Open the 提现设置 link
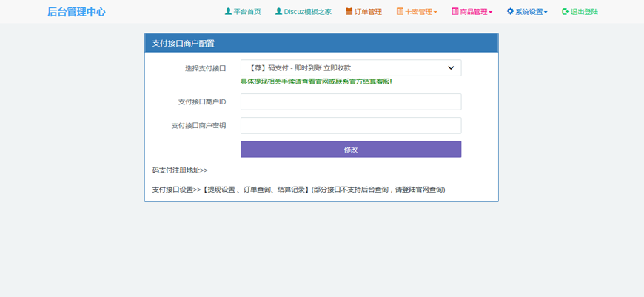This screenshot has width=644, height=297. (221, 190)
